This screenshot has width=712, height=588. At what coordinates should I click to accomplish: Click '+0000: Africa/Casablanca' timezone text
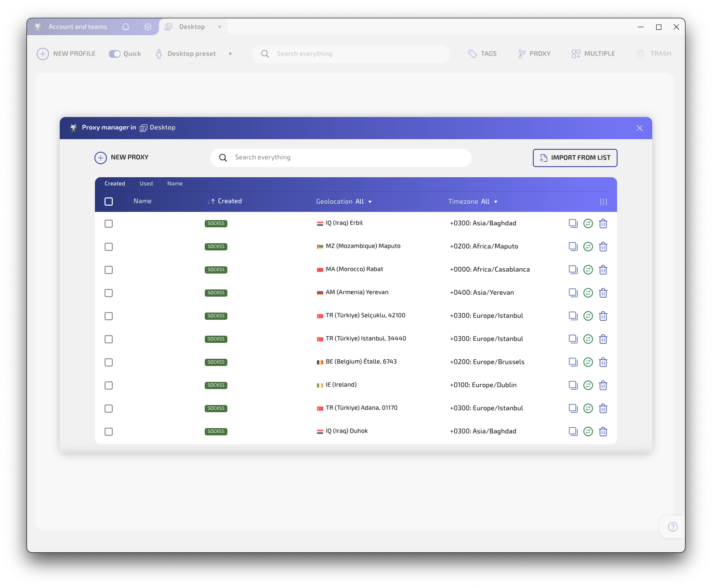pyautogui.click(x=490, y=270)
